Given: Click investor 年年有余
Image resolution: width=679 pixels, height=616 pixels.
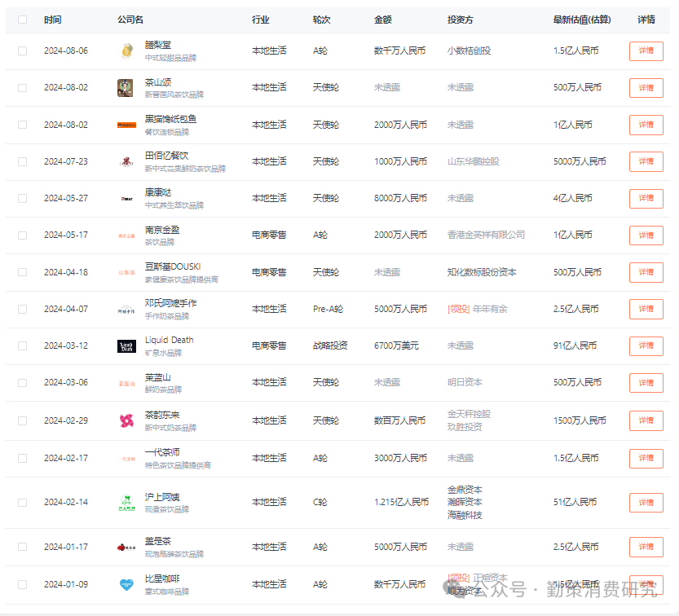Looking at the screenshot, I should 490,309.
